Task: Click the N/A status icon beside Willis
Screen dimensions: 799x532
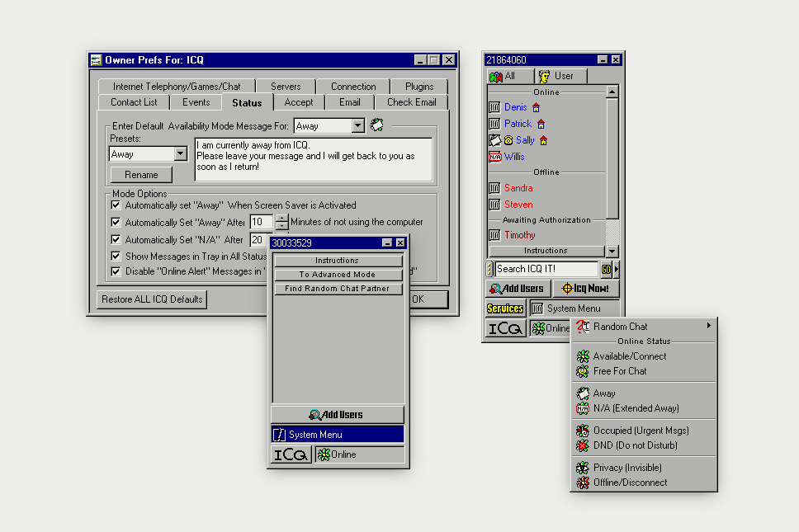Action: (494, 157)
